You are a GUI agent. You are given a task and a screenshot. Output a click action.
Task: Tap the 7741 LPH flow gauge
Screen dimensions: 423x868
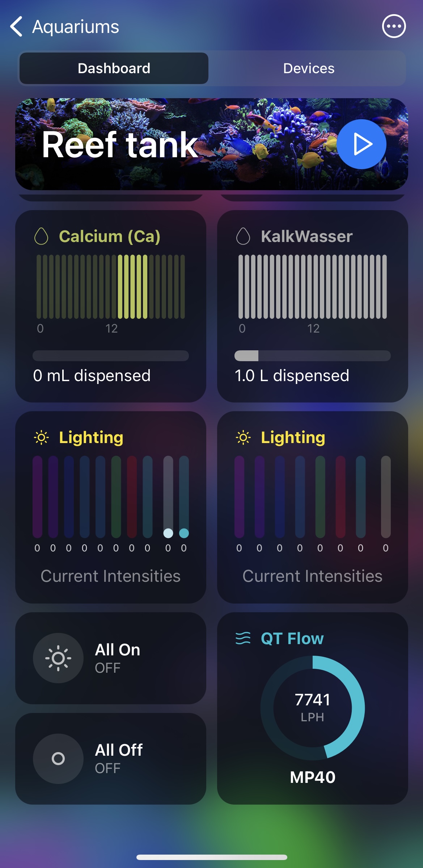313,708
